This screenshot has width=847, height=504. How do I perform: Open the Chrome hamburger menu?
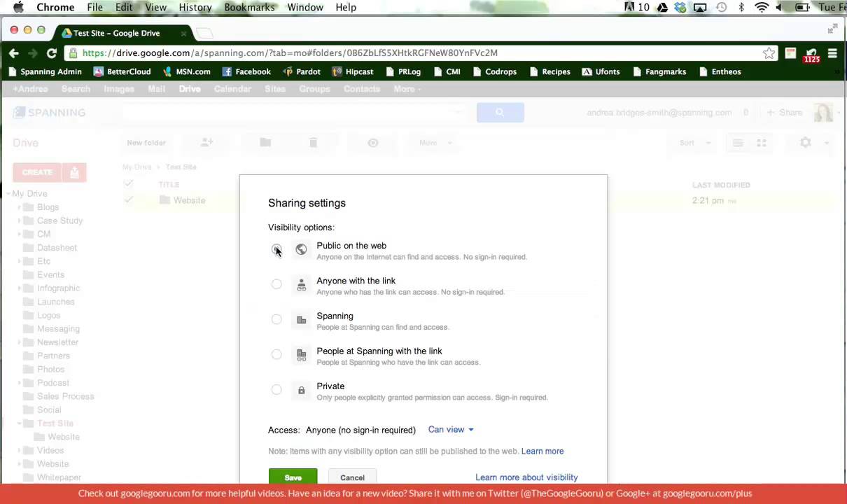tap(832, 53)
